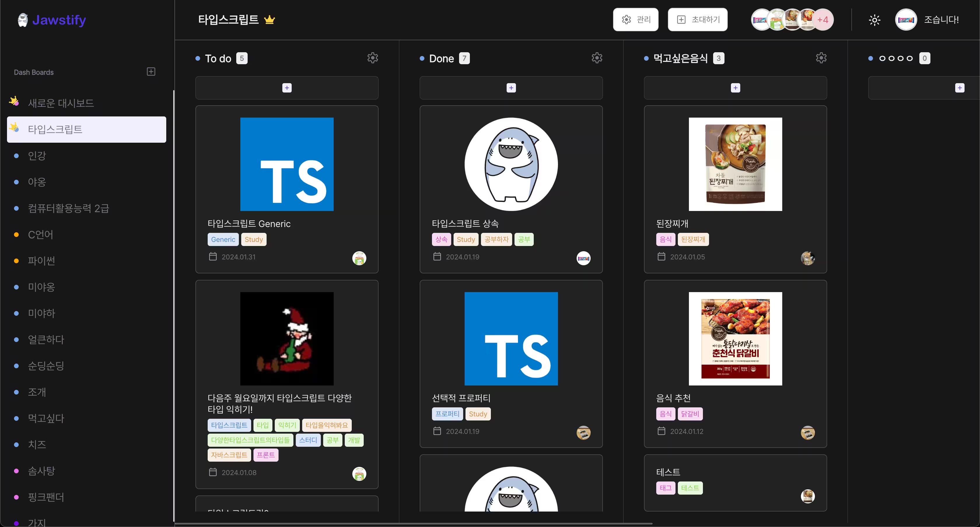
Task: Add a card to 먹고싶은음식 column
Action: [x=735, y=88]
